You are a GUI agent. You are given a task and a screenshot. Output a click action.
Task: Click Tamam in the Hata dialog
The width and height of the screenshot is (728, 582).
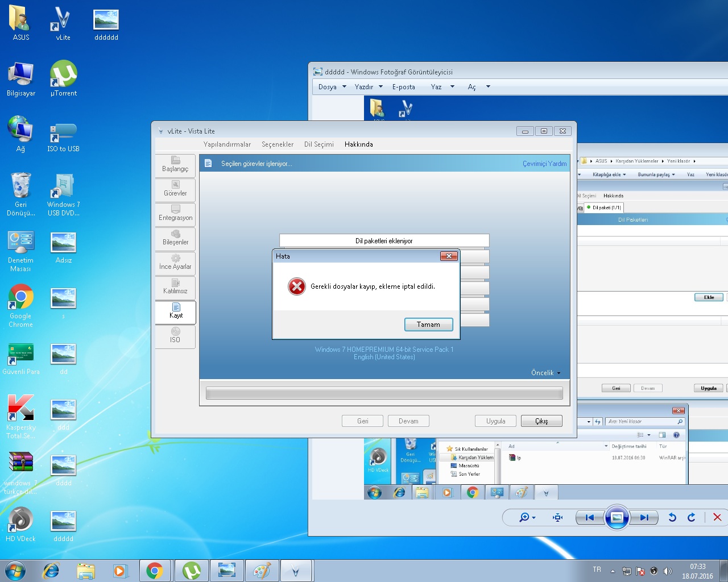tap(428, 325)
